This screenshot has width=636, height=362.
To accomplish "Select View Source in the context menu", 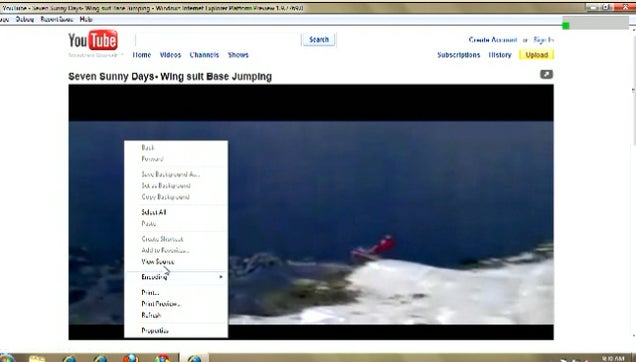I will [158, 262].
